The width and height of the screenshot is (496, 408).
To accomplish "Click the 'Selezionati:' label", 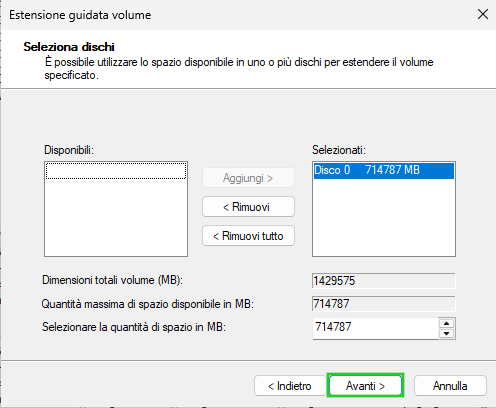I will pos(339,150).
